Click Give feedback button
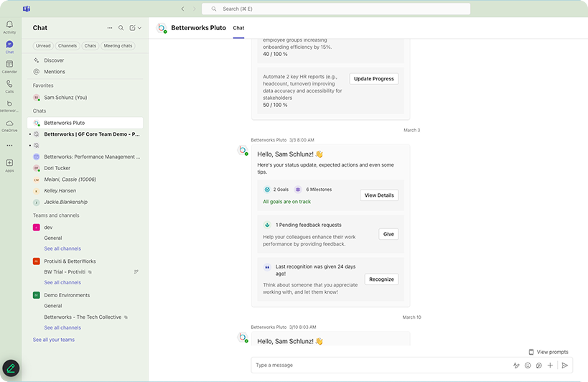 [x=388, y=234]
